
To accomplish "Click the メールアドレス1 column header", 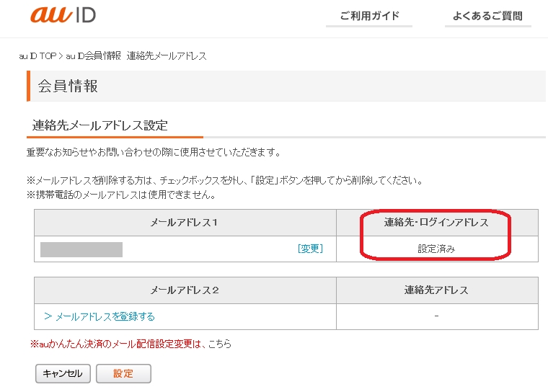I will click(185, 223).
